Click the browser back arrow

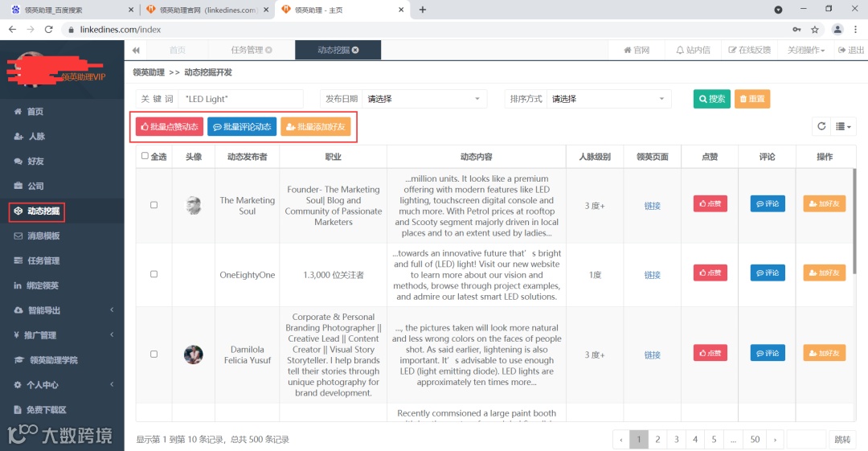click(12, 30)
